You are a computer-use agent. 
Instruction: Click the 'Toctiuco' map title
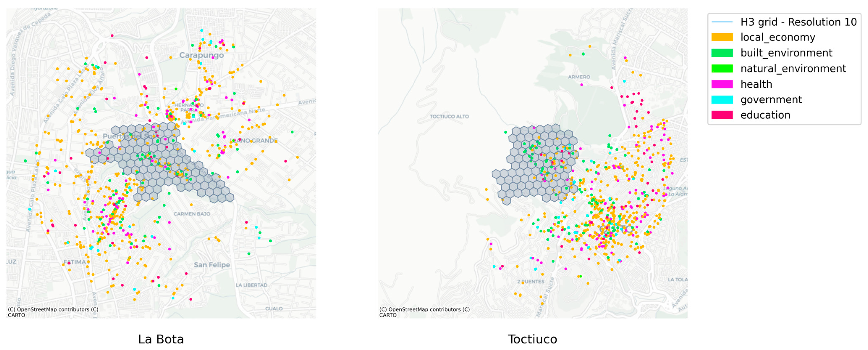coord(532,339)
